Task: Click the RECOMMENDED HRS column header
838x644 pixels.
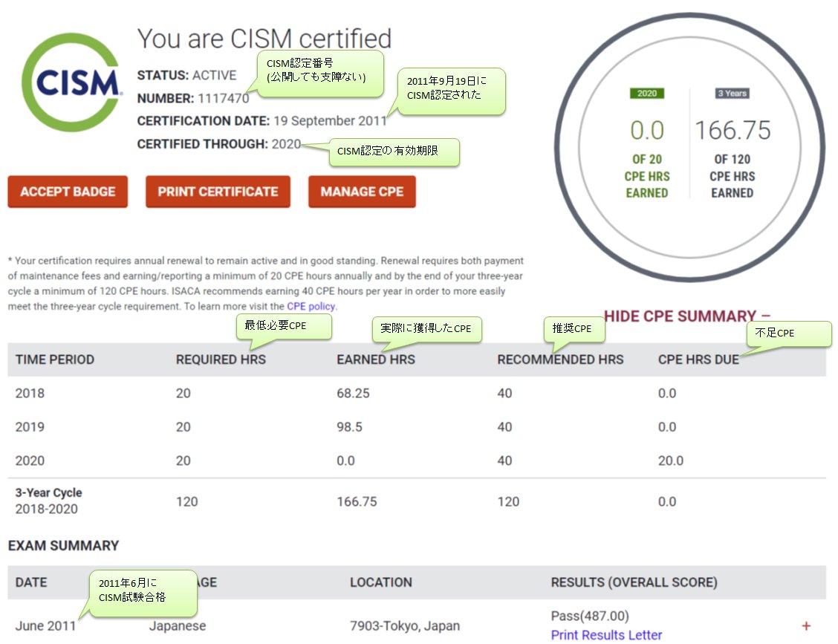Action: pos(560,360)
